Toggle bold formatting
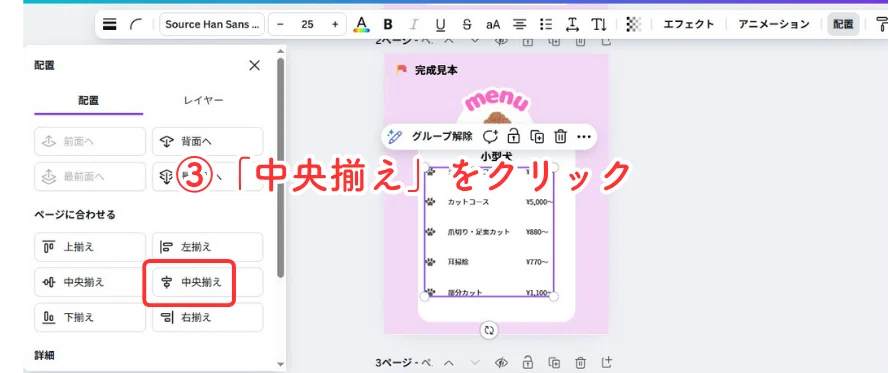The width and height of the screenshot is (889, 373). coord(388,24)
